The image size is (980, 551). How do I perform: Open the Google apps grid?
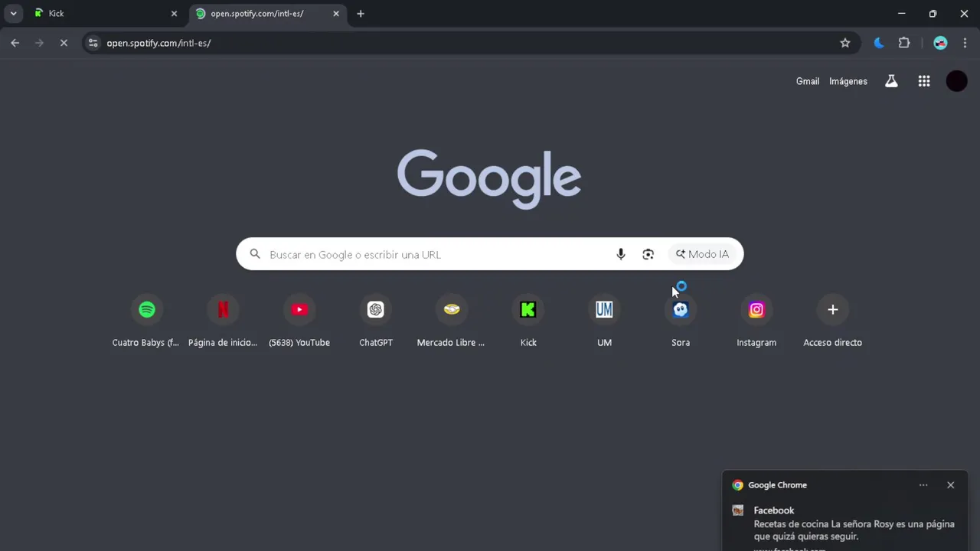click(924, 81)
